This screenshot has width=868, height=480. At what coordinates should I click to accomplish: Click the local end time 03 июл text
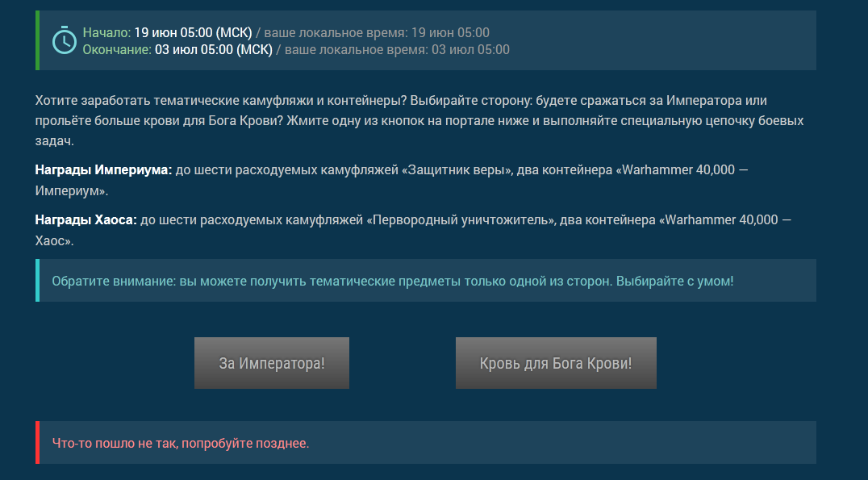point(397,50)
